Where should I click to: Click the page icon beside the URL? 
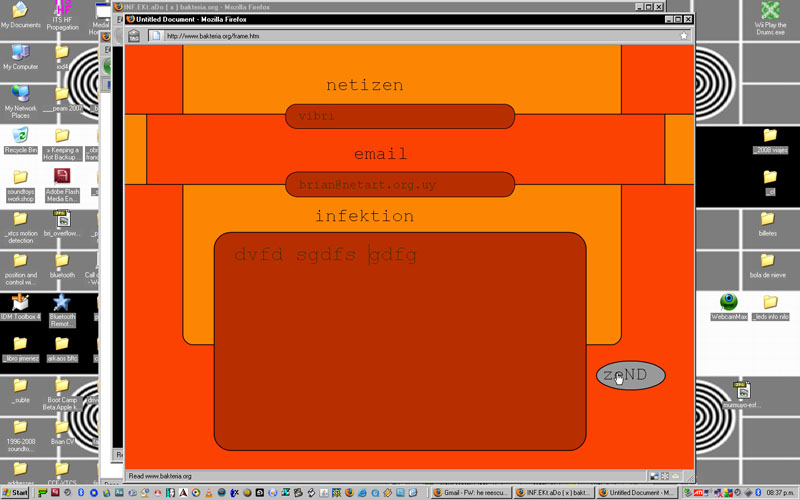pyautogui.click(x=155, y=36)
